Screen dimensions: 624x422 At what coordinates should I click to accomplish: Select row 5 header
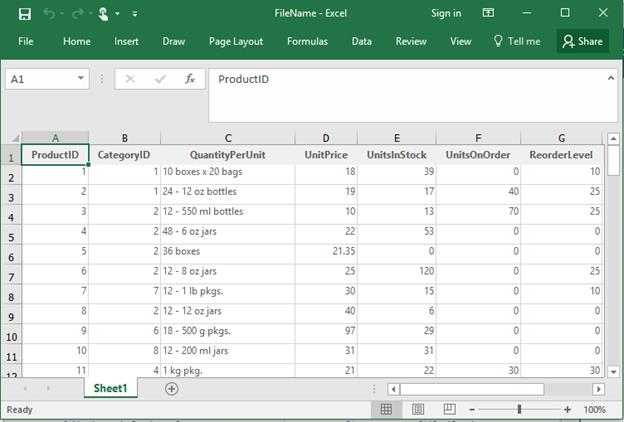[11, 236]
